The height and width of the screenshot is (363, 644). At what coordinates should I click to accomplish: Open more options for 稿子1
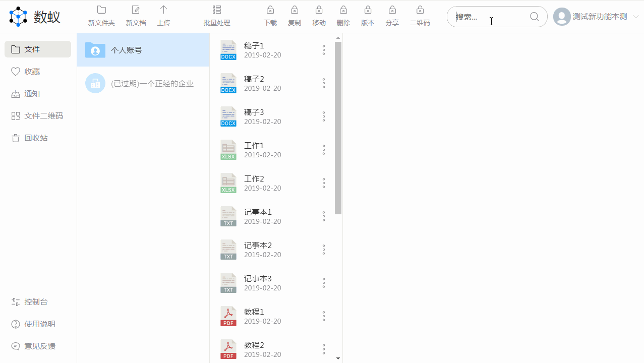pos(324,50)
